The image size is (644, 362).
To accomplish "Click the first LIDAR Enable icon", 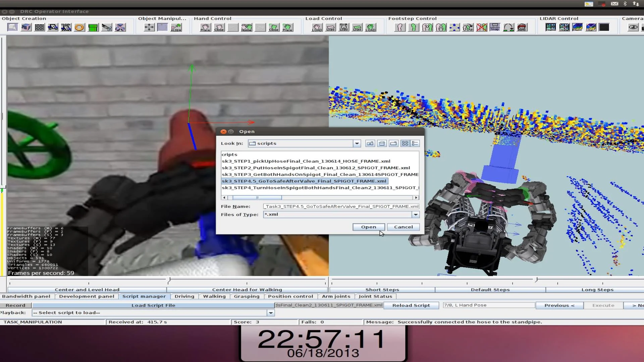I will (550, 27).
